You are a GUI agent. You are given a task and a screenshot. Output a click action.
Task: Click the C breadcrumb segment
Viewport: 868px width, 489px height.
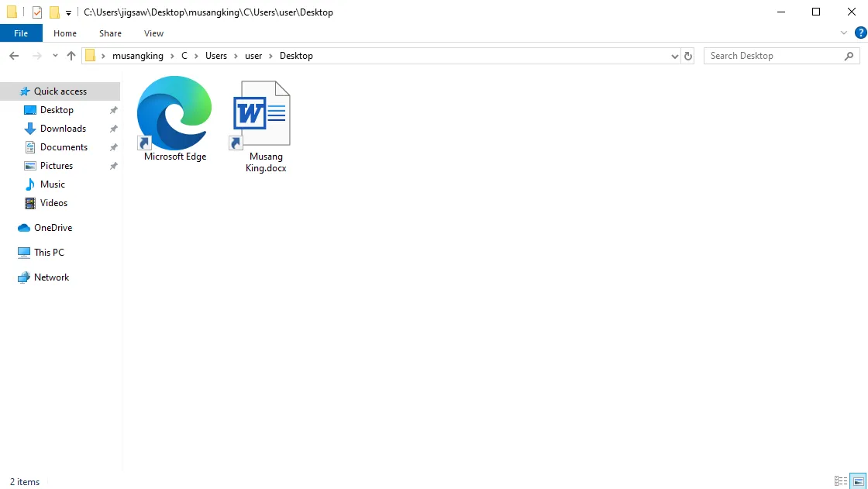point(184,56)
